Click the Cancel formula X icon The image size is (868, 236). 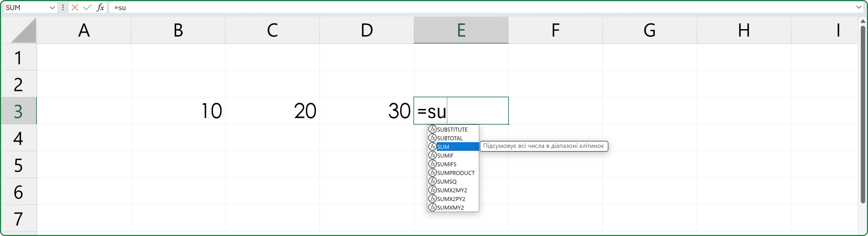(x=75, y=7)
